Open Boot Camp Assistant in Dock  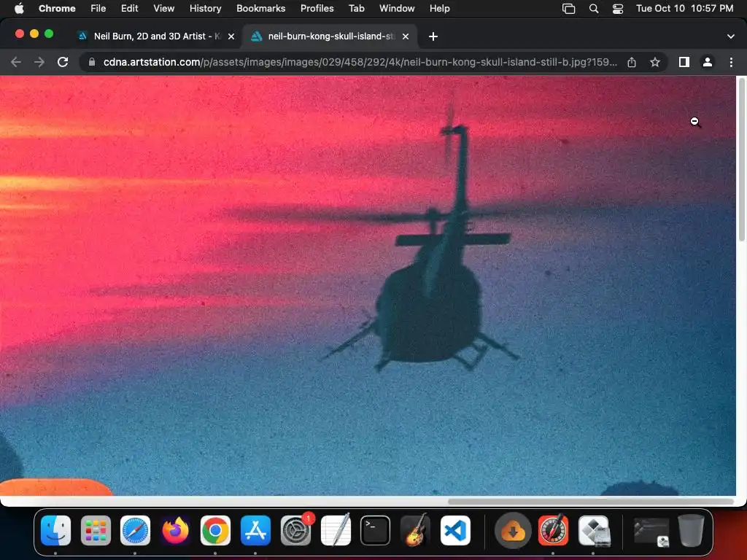[x=594, y=531]
